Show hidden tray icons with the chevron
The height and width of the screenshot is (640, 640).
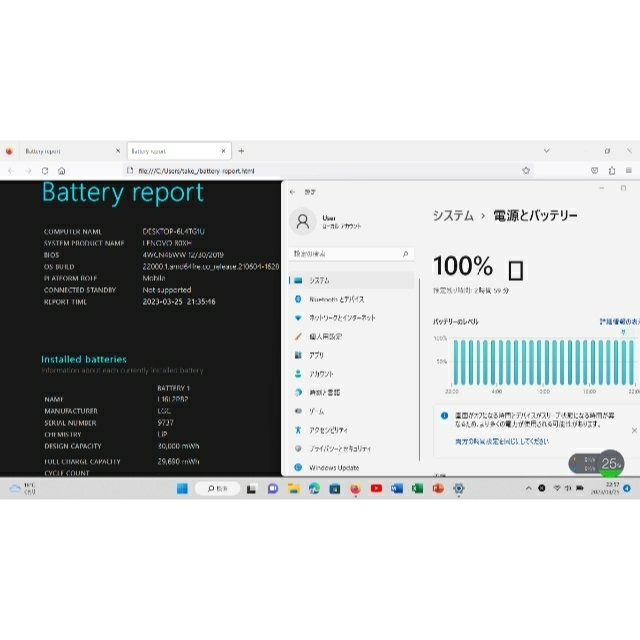529,488
